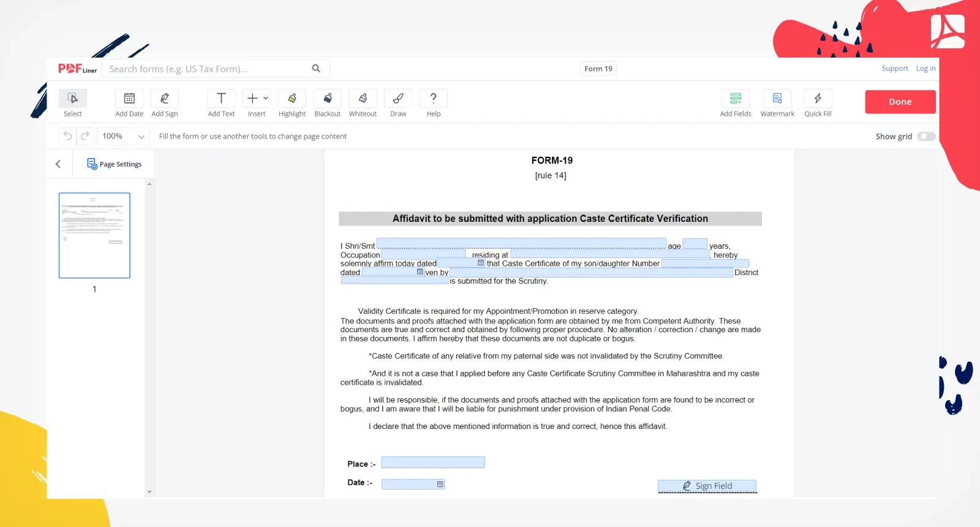
Task: Choose the Whiteout tool
Action: pos(363,103)
